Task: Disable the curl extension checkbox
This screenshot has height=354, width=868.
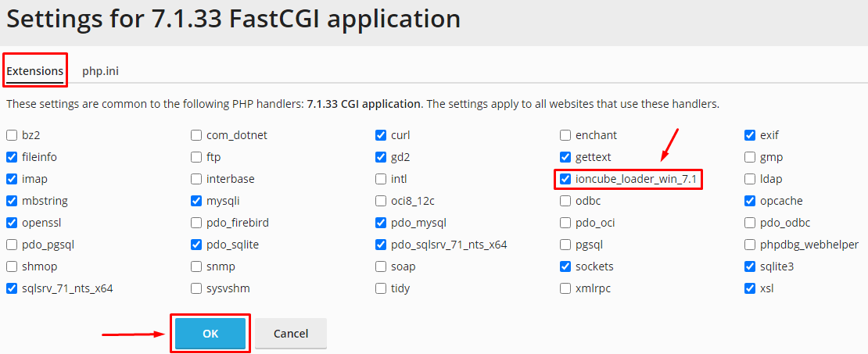Action: (381, 135)
